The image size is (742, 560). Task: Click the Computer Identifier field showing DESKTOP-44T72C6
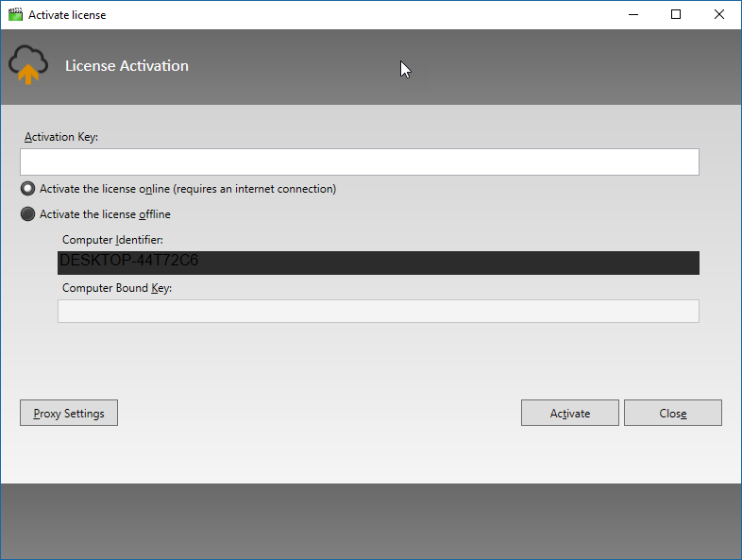(x=378, y=263)
